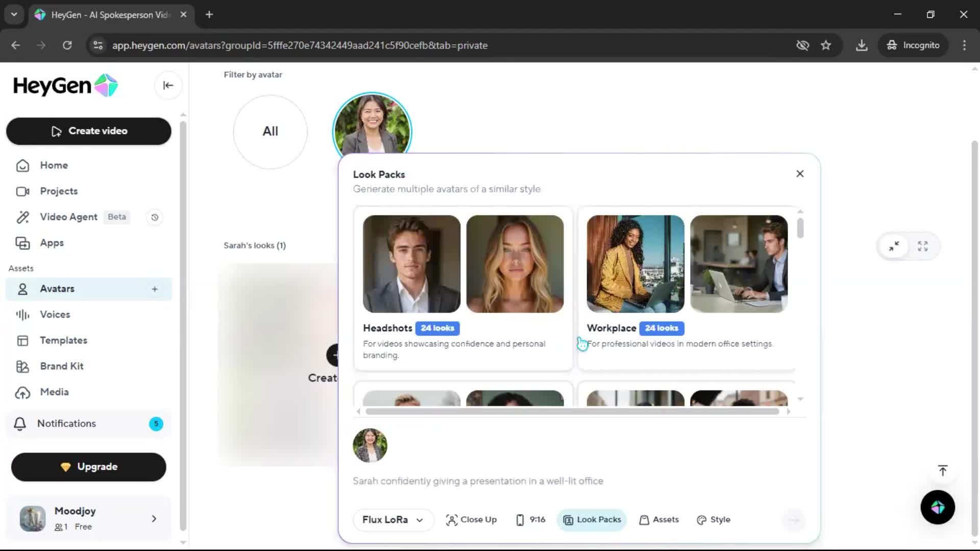Viewport: 980px width, 551px height.
Task: Click the scroll-to-top arrow icon
Action: [x=942, y=470]
